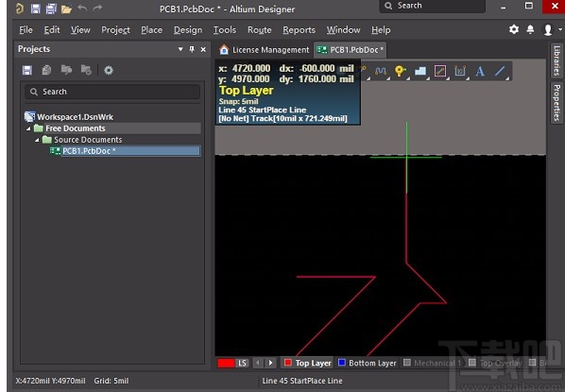The width and height of the screenshot is (565, 392).
Task: Click the Redo arrow in title bar
Action: click(97, 9)
